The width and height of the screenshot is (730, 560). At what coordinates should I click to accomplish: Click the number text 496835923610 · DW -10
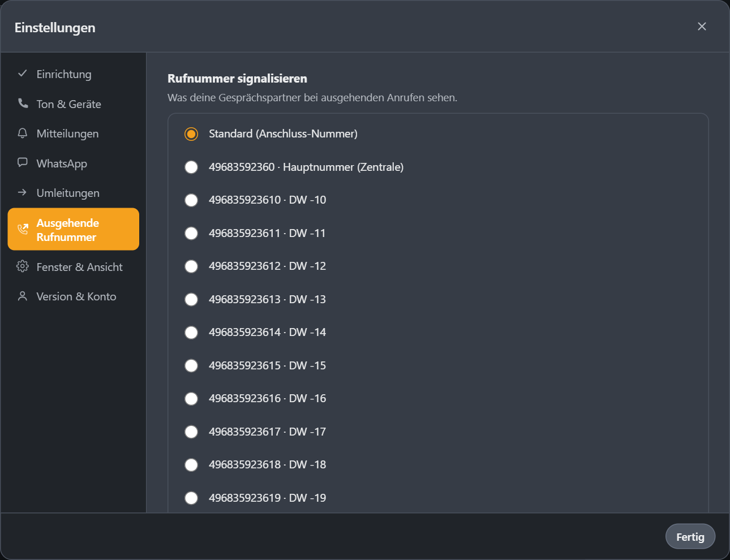(x=267, y=200)
